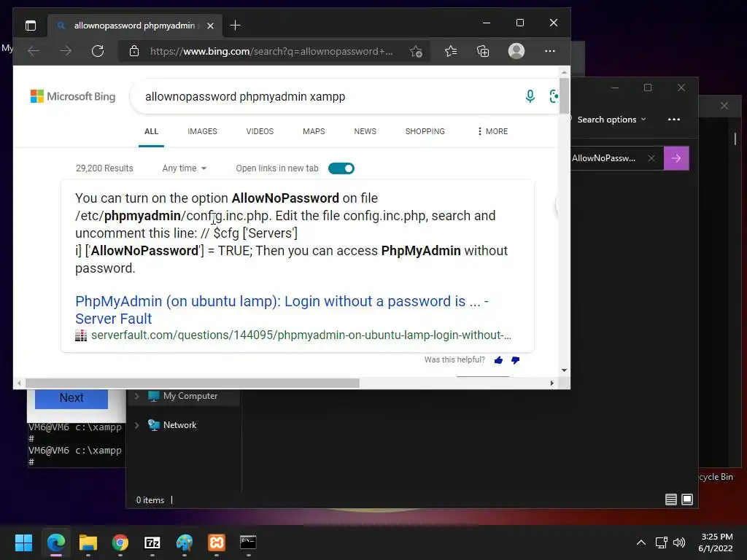Open the network status tray icon

(x=661, y=542)
